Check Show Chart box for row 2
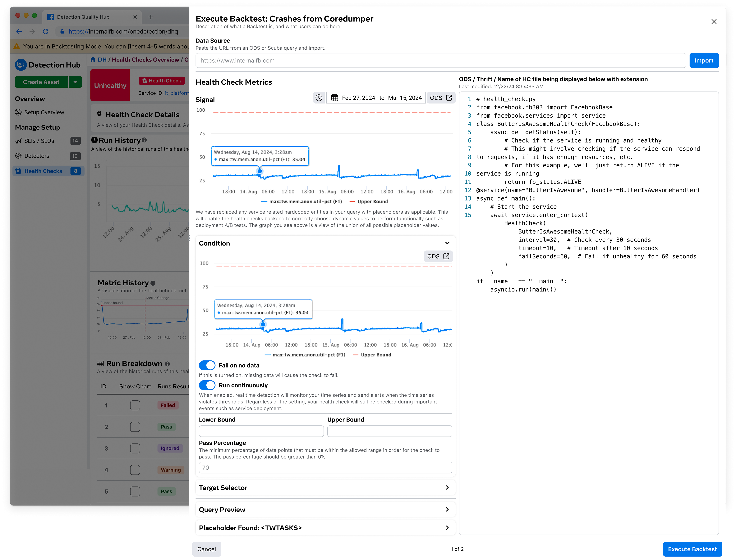The height and width of the screenshot is (560, 736). point(135,427)
